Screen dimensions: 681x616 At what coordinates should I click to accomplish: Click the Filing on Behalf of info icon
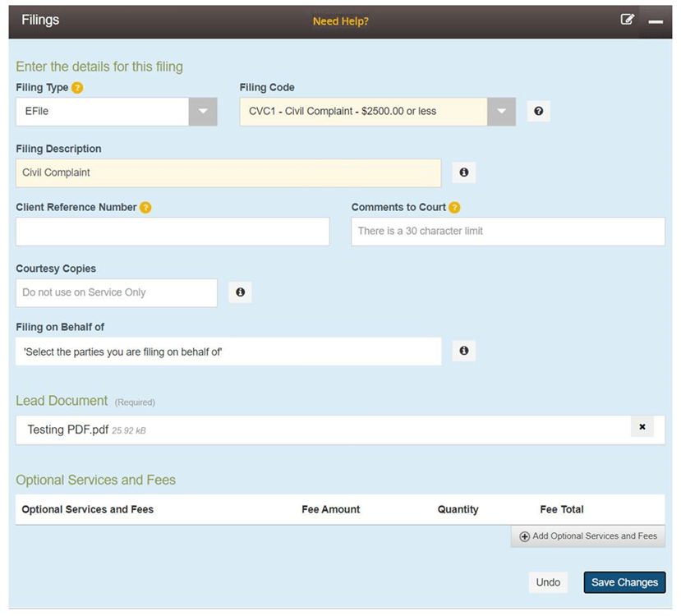(463, 351)
